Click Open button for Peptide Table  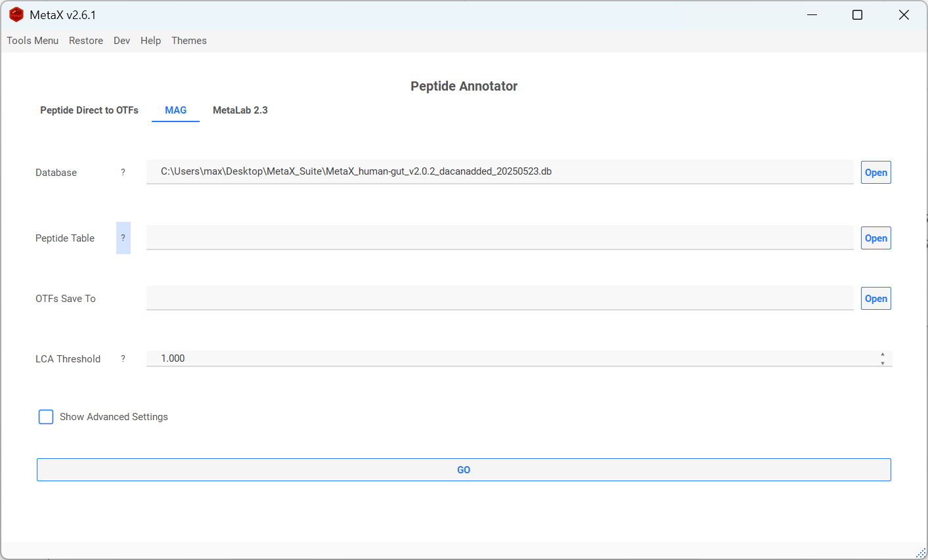pyautogui.click(x=876, y=238)
